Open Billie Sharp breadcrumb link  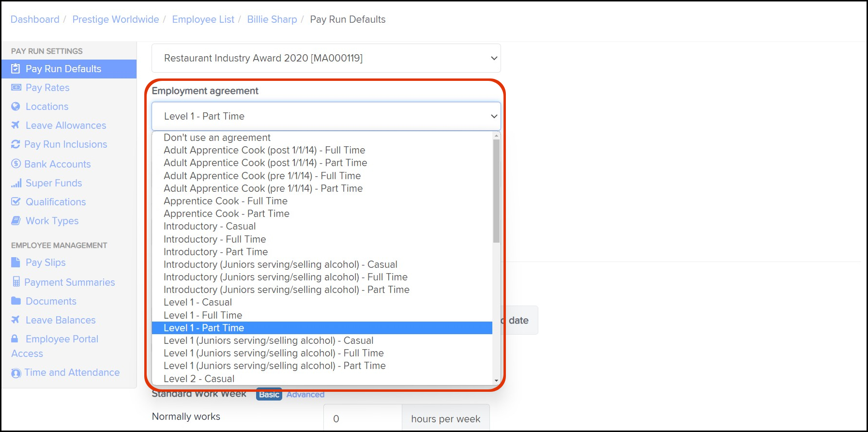tap(272, 19)
